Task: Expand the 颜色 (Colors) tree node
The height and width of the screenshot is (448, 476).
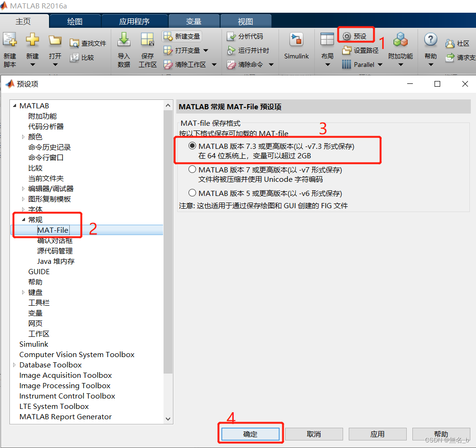Action: pos(23,137)
